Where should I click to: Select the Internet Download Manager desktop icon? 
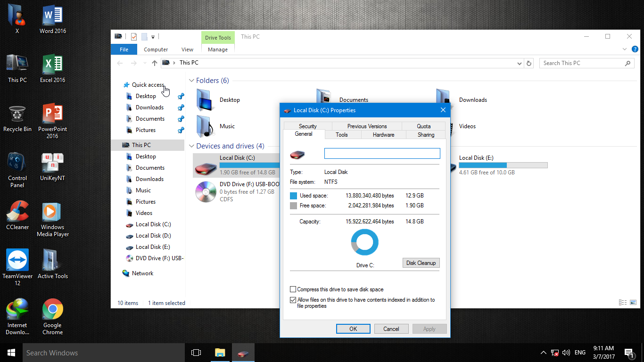[x=17, y=317]
